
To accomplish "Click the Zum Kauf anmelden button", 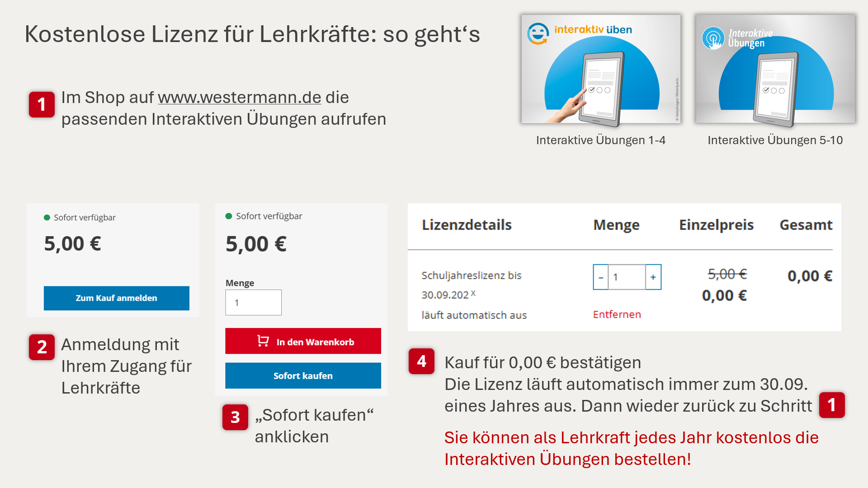I will pos(117,298).
